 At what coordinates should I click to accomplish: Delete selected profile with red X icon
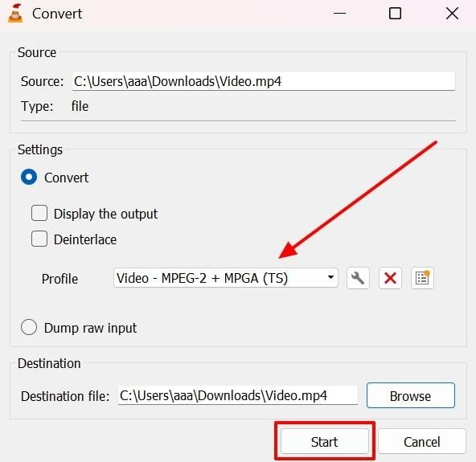390,278
